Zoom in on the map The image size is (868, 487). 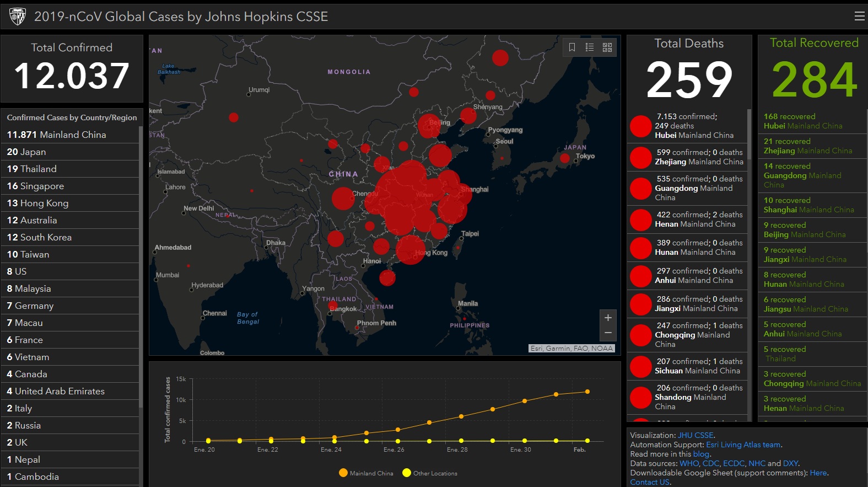tap(608, 318)
